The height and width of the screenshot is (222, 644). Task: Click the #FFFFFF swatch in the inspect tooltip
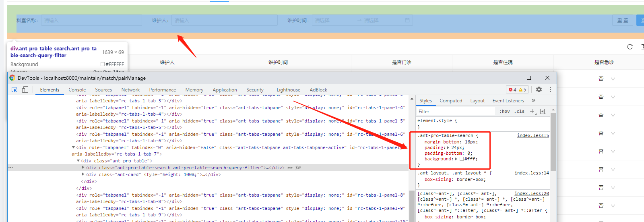[103, 64]
